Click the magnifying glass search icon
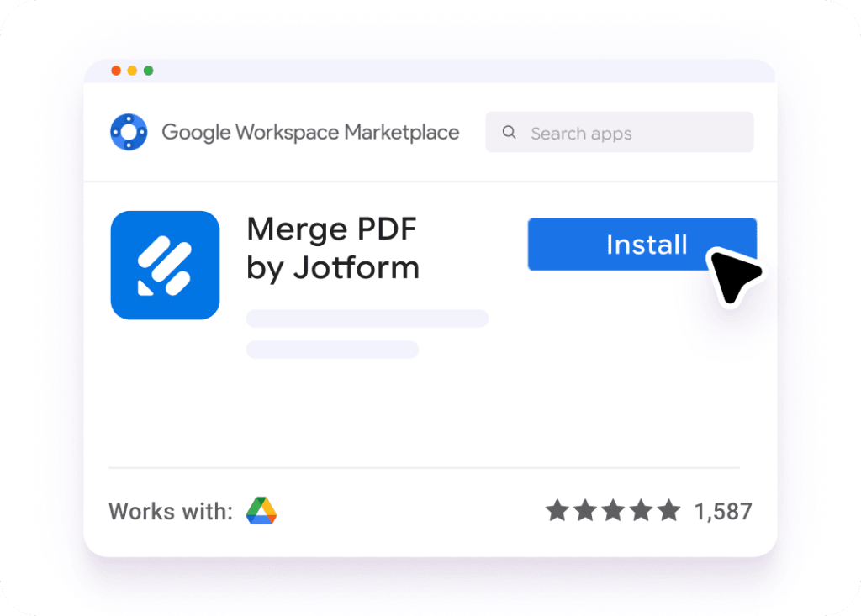 [x=509, y=133]
